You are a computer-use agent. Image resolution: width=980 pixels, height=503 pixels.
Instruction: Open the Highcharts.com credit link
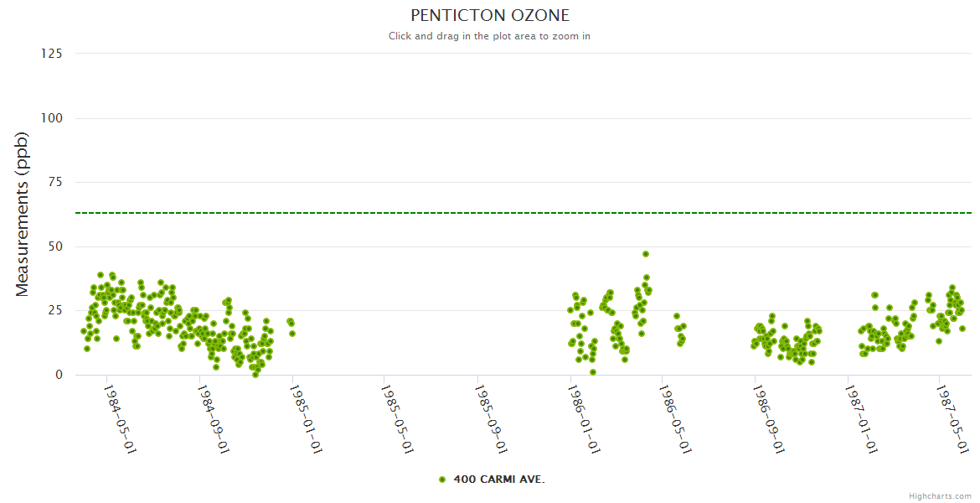(940, 496)
